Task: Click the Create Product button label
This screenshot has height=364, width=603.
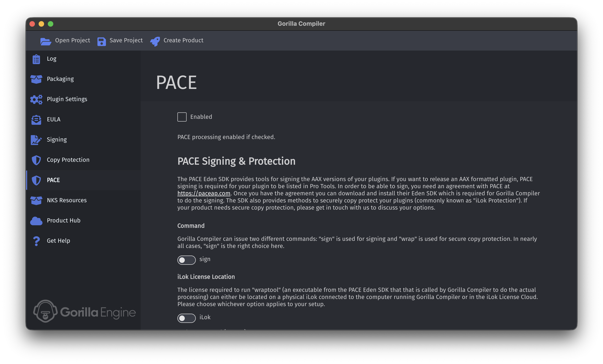Action: point(183,40)
